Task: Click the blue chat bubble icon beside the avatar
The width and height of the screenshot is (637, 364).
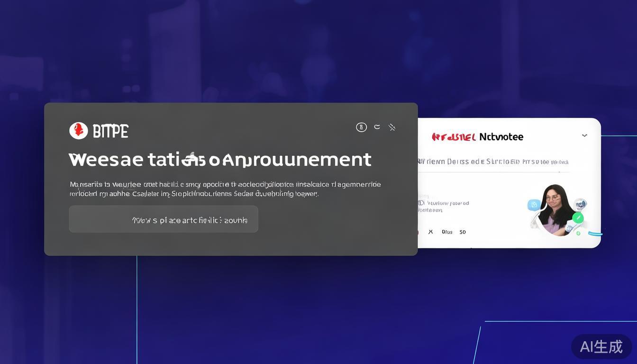Action: (534, 205)
